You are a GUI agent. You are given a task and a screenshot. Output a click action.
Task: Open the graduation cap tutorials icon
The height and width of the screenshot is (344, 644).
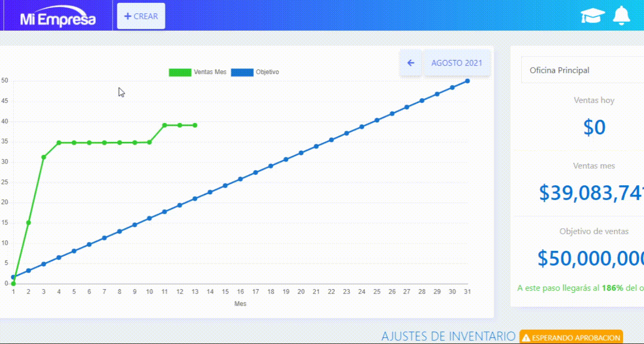[593, 16]
